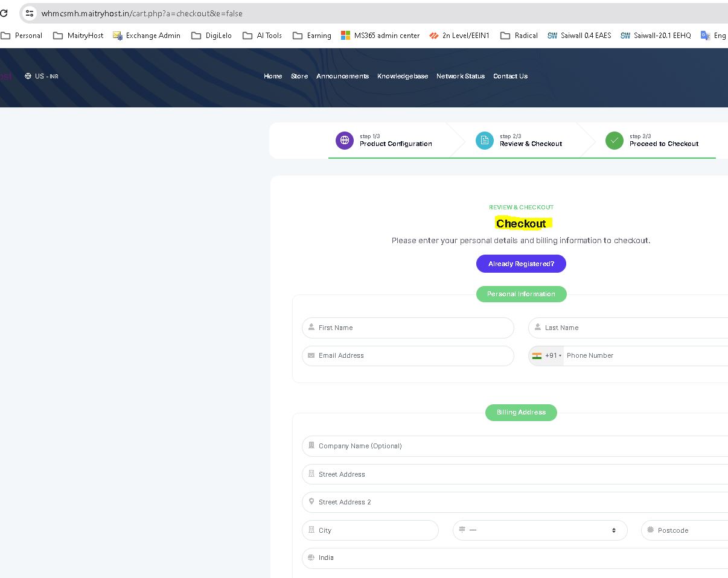Expand the +91 phone country code dropdown
The image size is (728, 578).
tap(547, 356)
